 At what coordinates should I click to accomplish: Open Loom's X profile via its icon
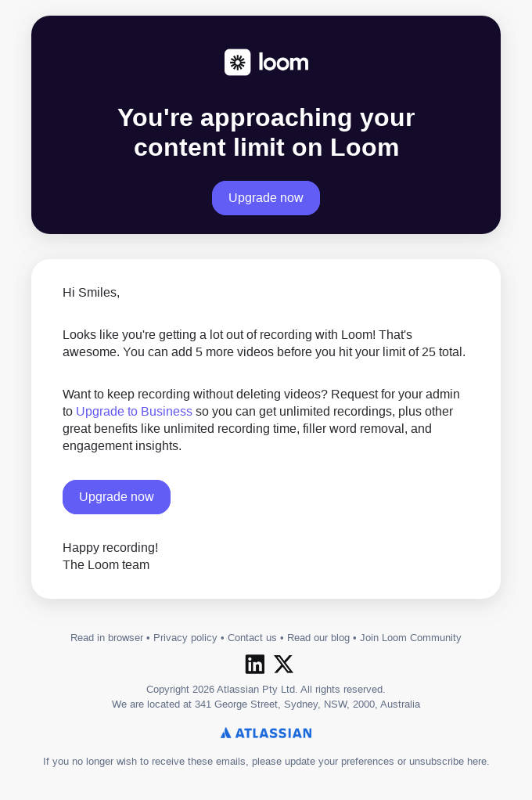point(283,664)
